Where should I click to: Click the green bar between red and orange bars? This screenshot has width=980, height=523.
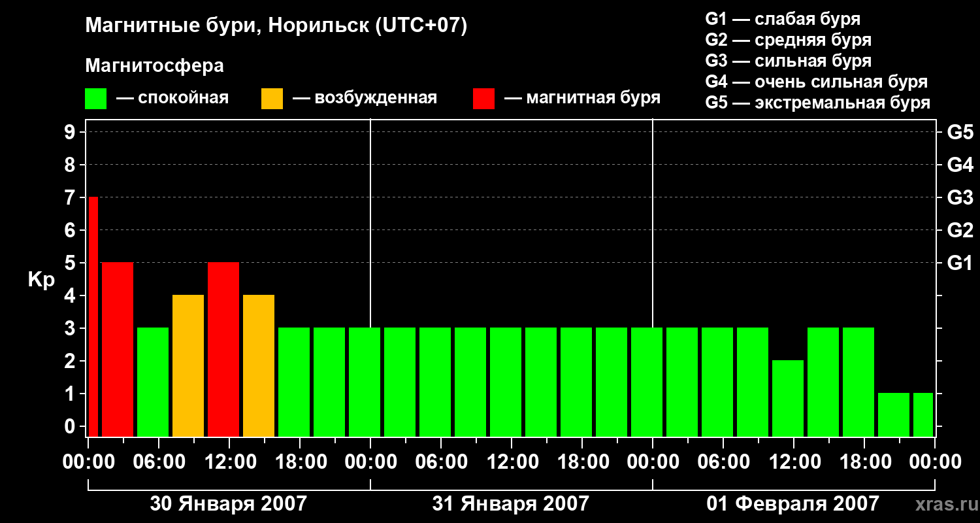coord(153,382)
